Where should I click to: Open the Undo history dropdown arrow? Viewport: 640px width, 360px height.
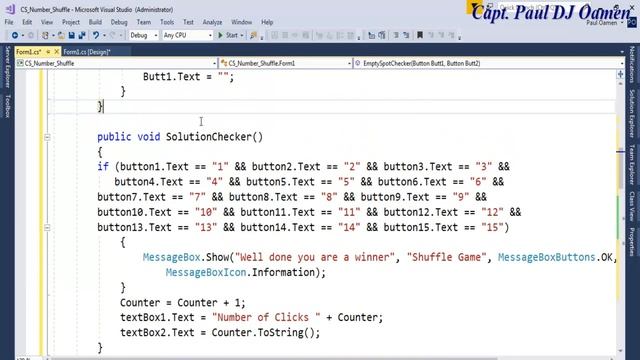click(104, 36)
